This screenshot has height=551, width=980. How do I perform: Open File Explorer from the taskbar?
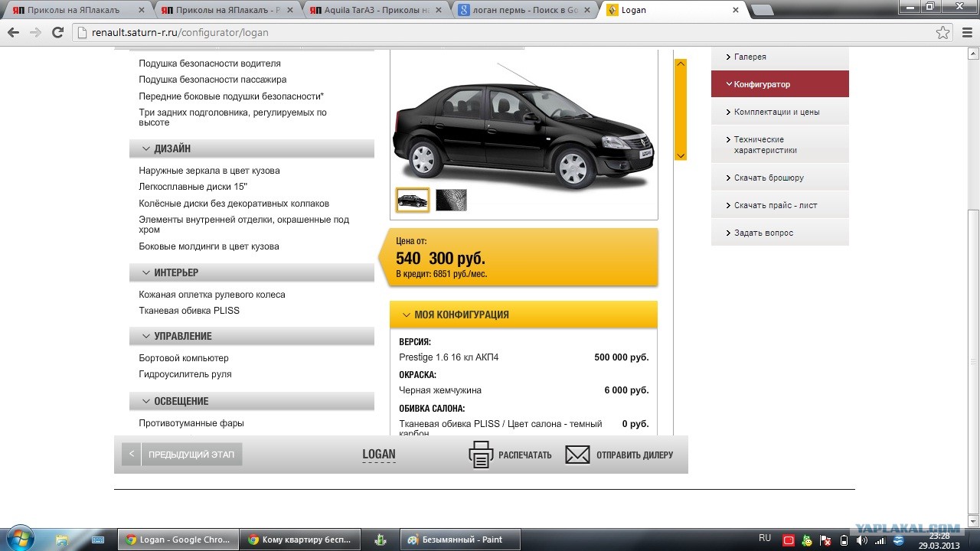click(62, 540)
